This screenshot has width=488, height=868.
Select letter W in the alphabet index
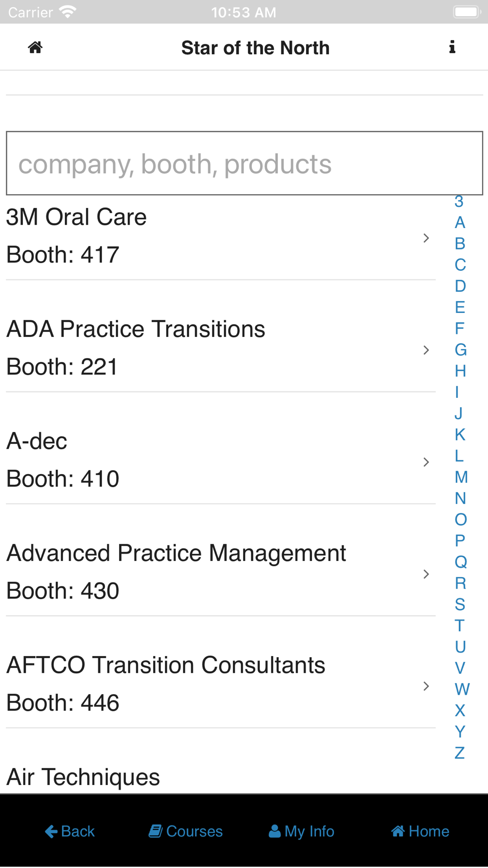click(462, 689)
